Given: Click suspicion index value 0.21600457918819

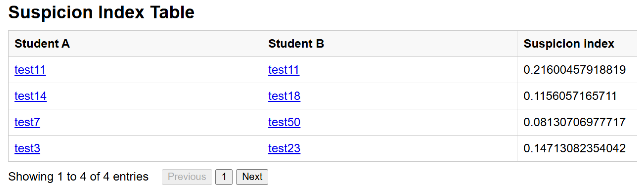Looking at the screenshot, I should click(575, 70).
